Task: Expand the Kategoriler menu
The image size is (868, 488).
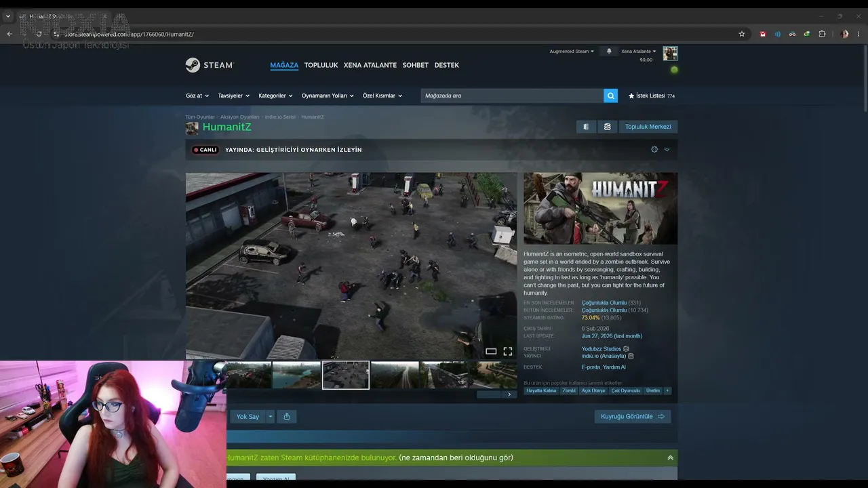Action: [x=275, y=96]
